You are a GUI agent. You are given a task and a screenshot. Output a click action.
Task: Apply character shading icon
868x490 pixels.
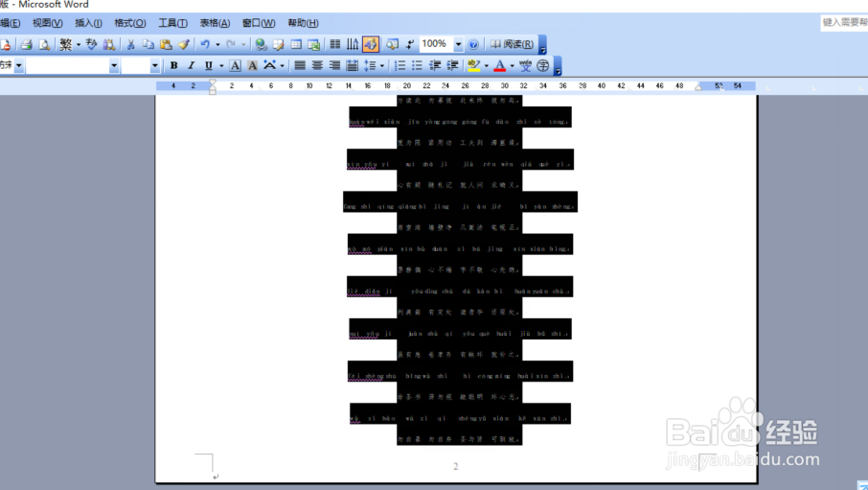click(x=252, y=65)
